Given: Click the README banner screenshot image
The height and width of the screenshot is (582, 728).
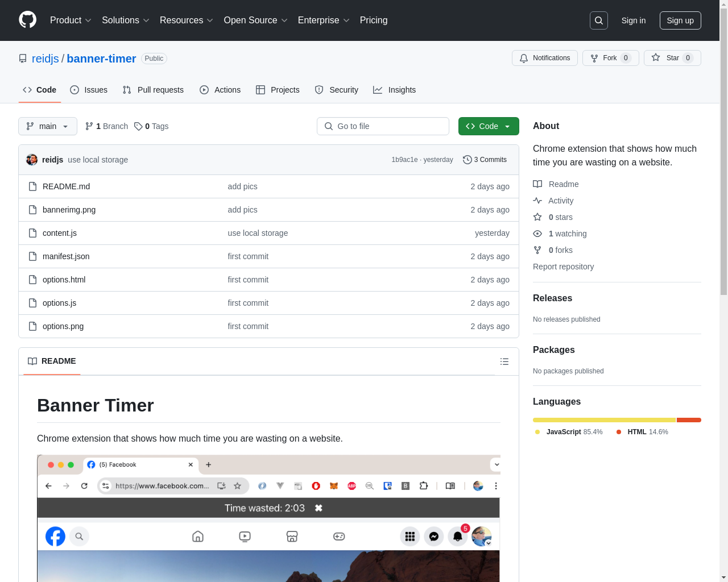Looking at the screenshot, I should point(268,518).
